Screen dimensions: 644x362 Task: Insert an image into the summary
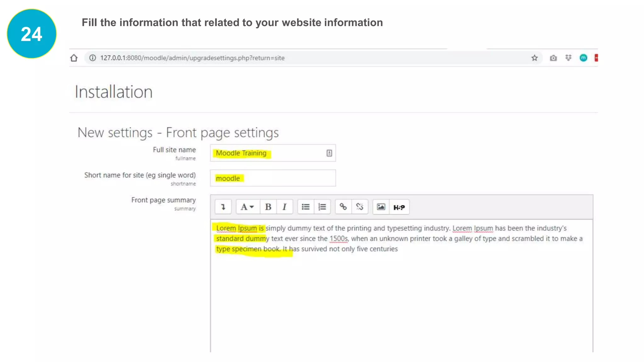point(381,207)
